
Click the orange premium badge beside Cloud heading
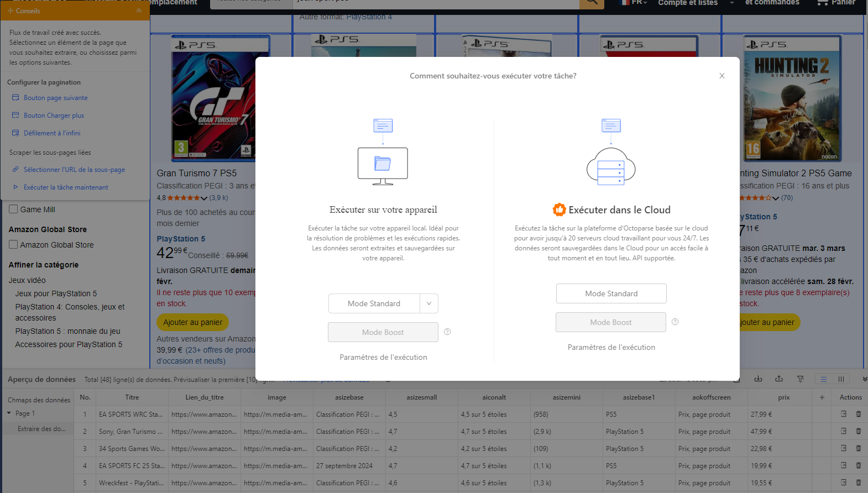point(560,209)
